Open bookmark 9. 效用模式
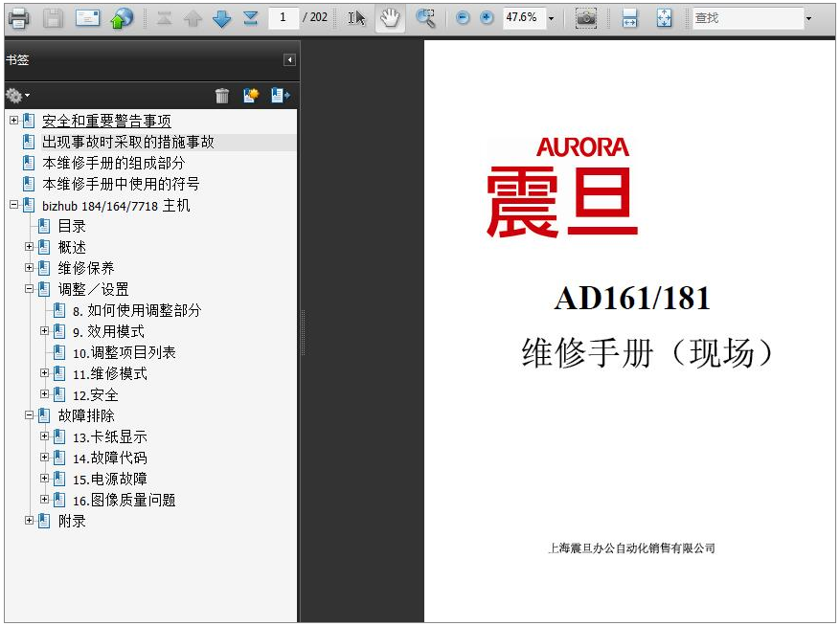 click(x=109, y=331)
